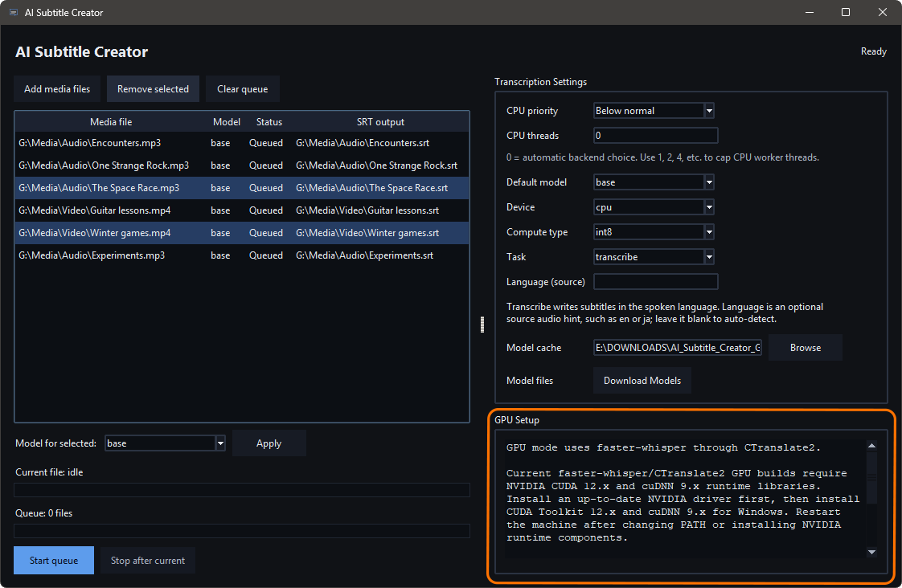The image size is (902, 588).
Task: Click the GPU Setup scrollbar up arrow
Action: point(871,446)
